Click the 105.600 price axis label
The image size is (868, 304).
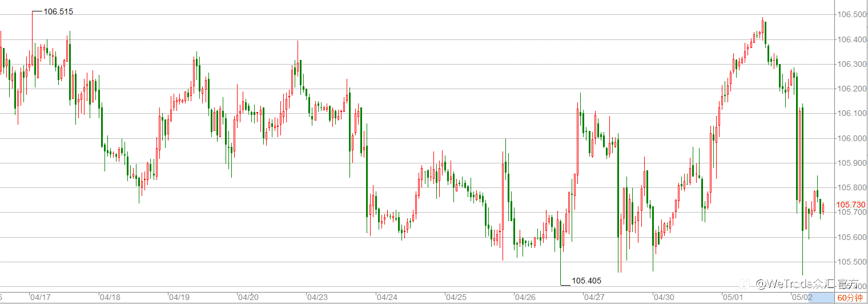(851, 237)
